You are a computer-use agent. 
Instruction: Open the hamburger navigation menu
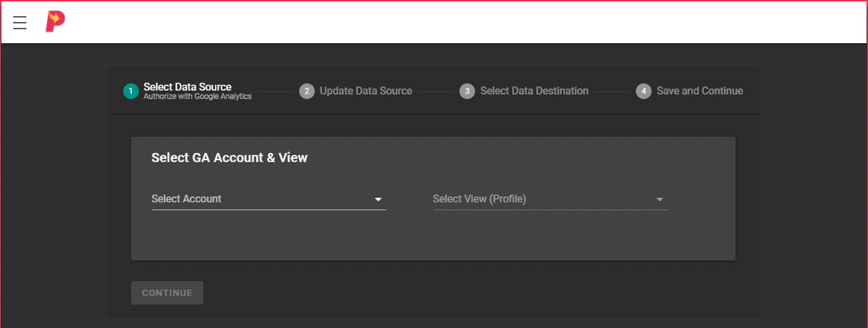pyautogui.click(x=20, y=23)
